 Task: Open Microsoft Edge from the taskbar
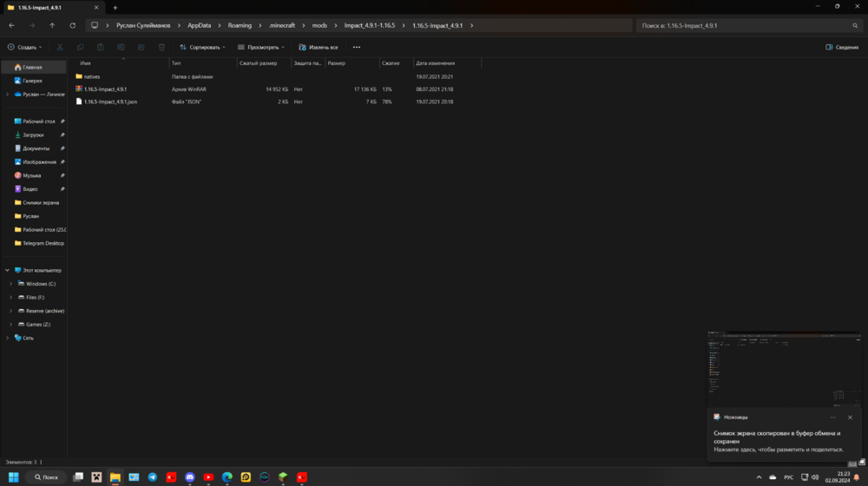[227, 477]
